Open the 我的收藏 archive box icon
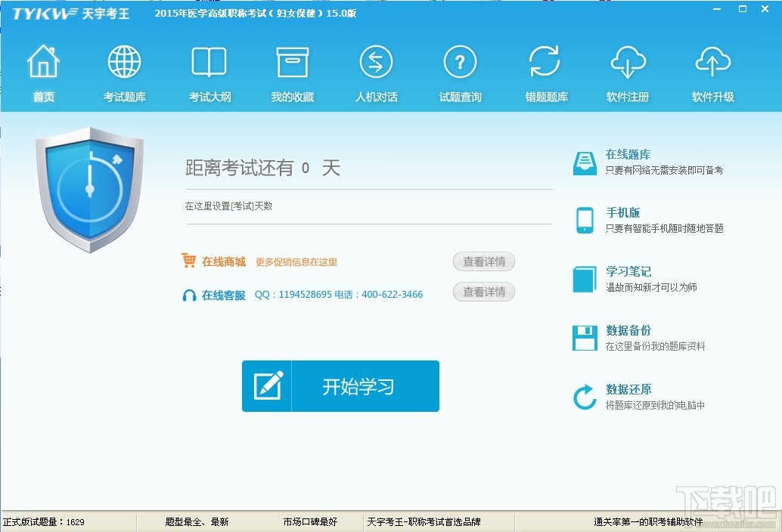Viewport: 782px width, 532px height. [292, 62]
